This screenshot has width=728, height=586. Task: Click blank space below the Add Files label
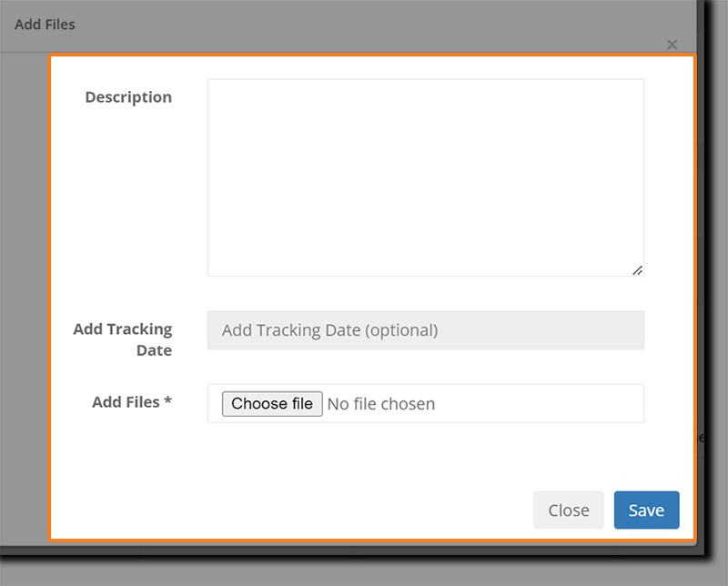[x=128, y=455]
